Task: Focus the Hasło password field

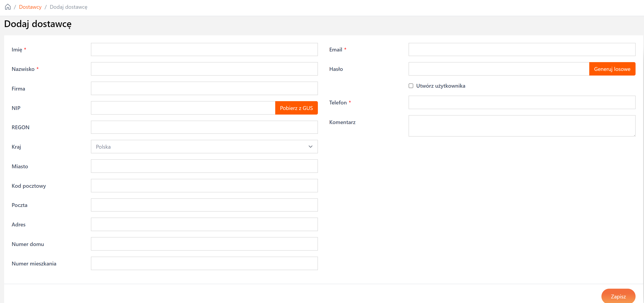Action: pyautogui.click(x=499, y=69)
